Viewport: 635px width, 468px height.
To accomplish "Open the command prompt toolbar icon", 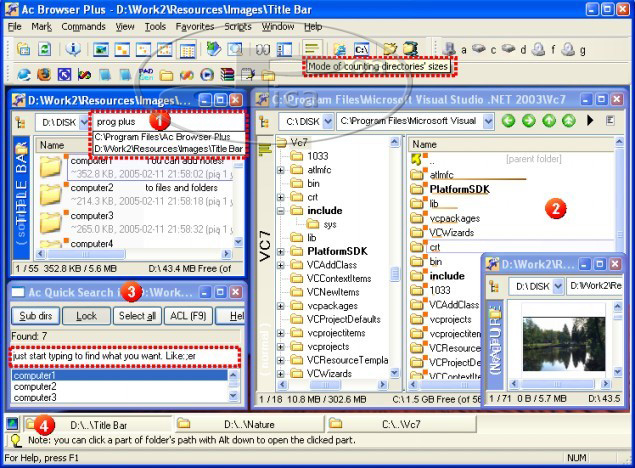I will pyautogui.click(x=361, y=48).
